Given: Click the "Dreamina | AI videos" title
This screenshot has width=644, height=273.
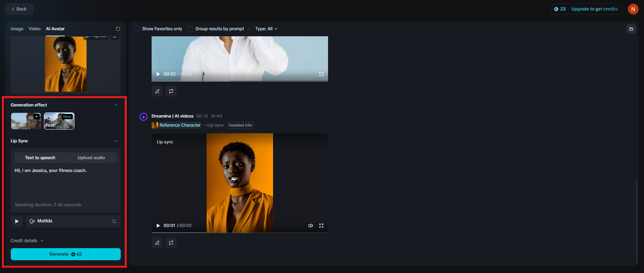Looking at the screenshot, I should [x=172, y=116].
